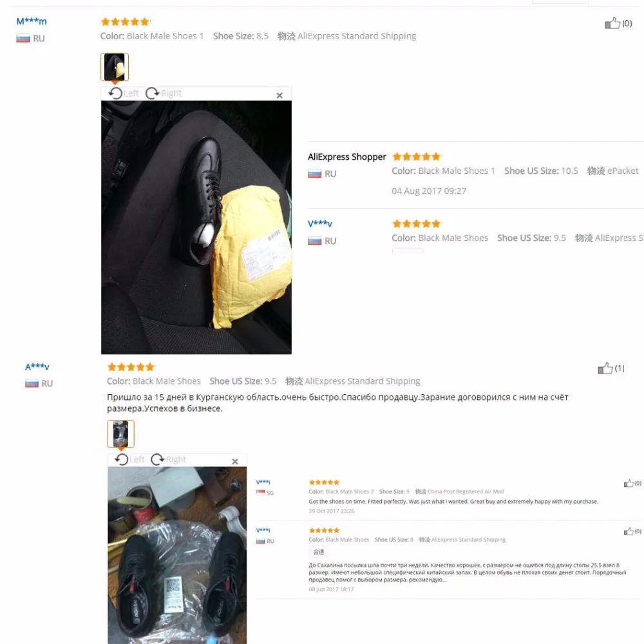Click thumbs-up on the SG buyer's review
The width and height of the screenshot is (644, 644).
(629, 484)
